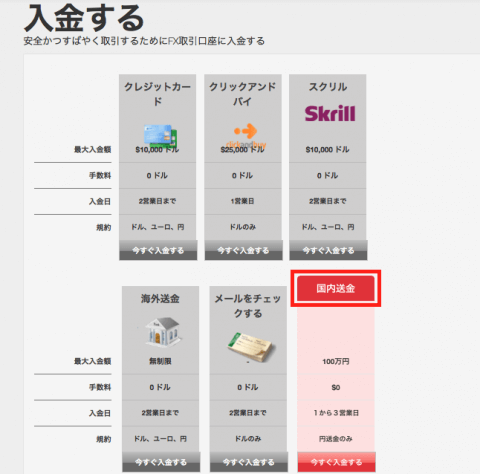Click 今すぐ入金する under スクリル
The height and width of the screenshot is (474, 480).
328,250
